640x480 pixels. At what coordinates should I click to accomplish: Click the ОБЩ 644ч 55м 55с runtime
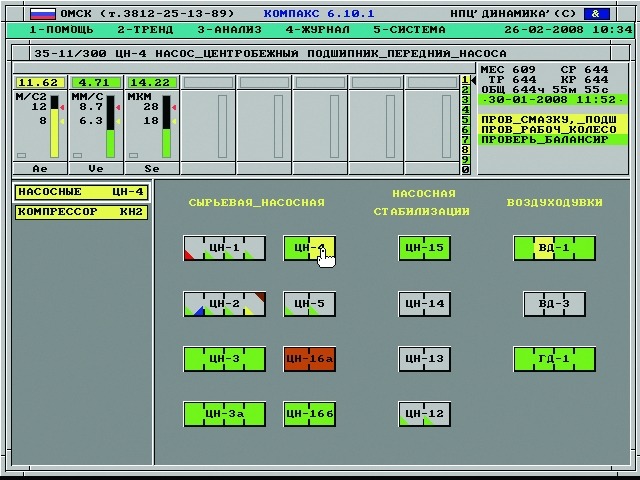tap(544, 90)
